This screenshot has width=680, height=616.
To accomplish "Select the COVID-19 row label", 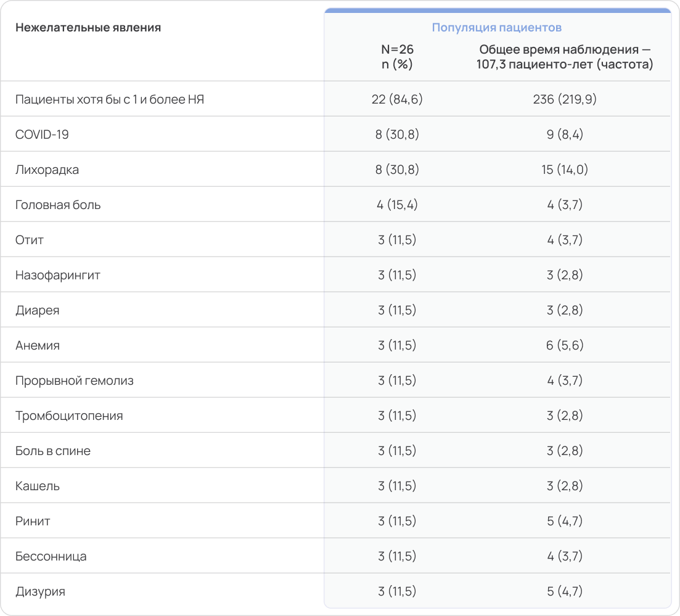I will (x=43, y=134).
